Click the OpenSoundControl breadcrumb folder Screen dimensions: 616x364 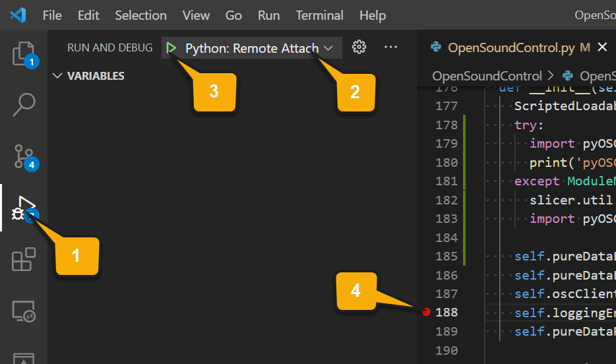point(487,76)
